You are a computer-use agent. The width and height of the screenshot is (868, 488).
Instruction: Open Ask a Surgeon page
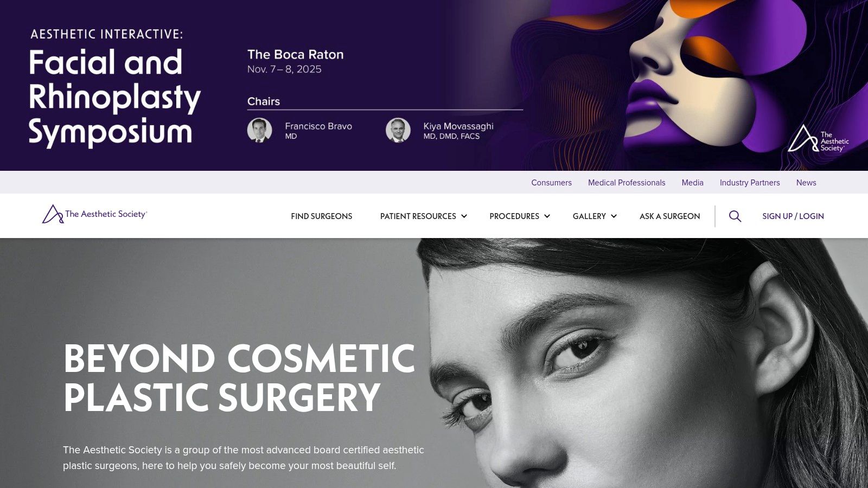click(x=669, y=216)
